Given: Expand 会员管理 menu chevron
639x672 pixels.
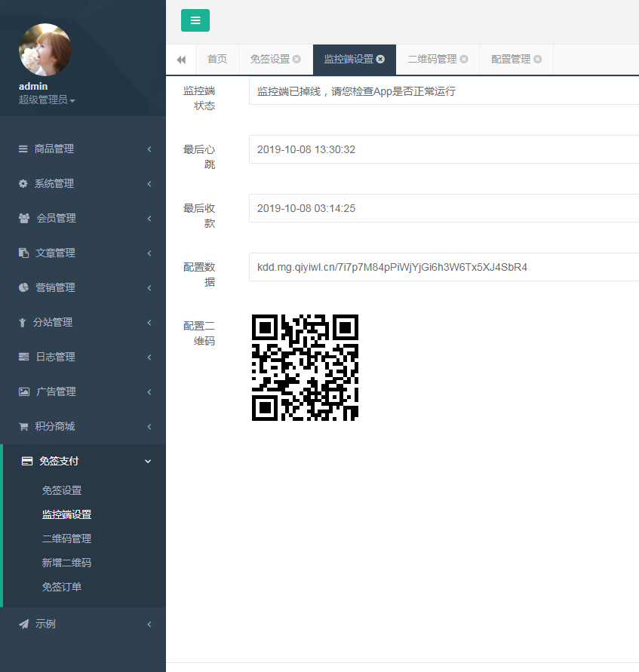Looking at the screenshot, I should click(149, 219).
